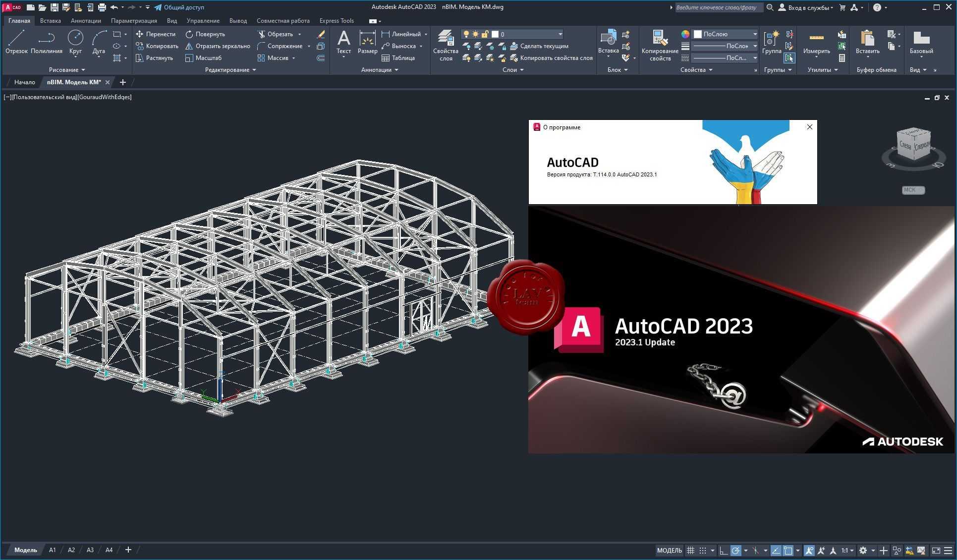Open the Аннотации ribbon tab

[x=86, y=21]
